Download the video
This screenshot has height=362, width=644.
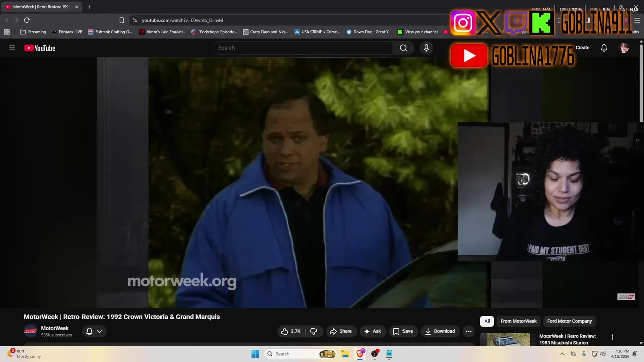[x=440, y=331]
